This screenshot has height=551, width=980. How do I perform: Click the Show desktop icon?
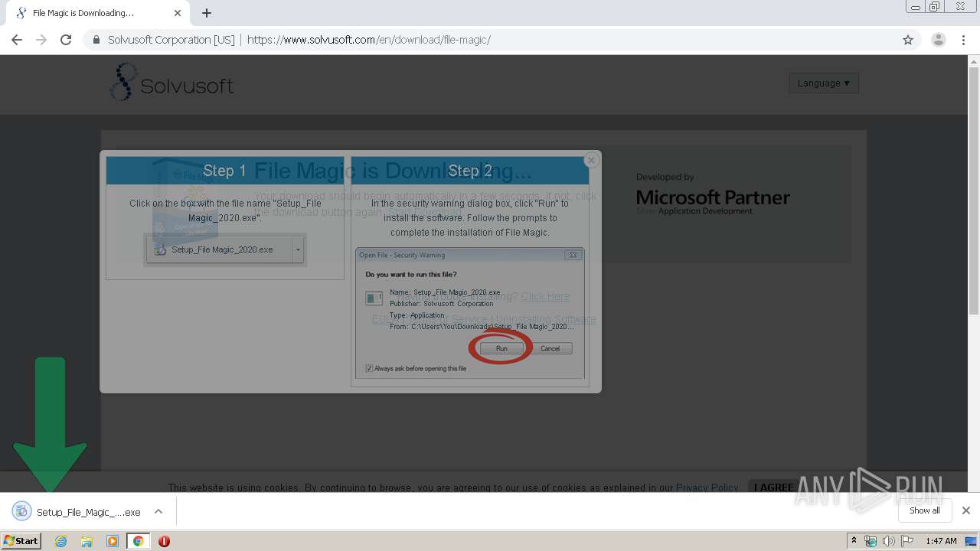[972, 541]
